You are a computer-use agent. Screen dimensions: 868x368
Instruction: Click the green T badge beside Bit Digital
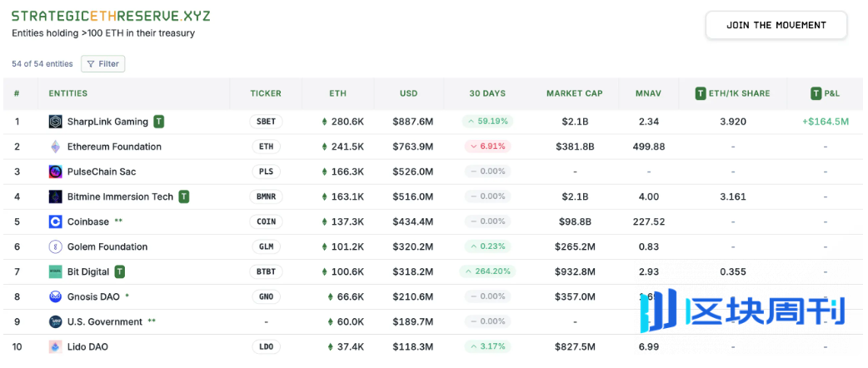click(120, 271)
